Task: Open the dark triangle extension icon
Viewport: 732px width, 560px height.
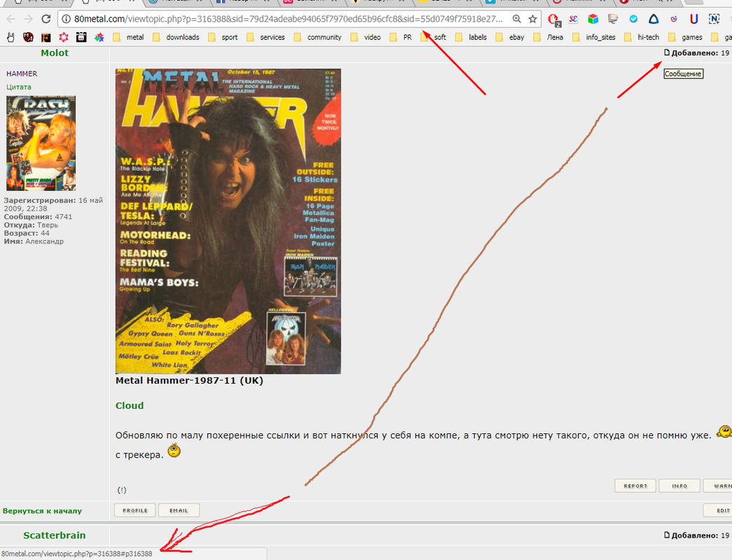Action: pos(654,19)
